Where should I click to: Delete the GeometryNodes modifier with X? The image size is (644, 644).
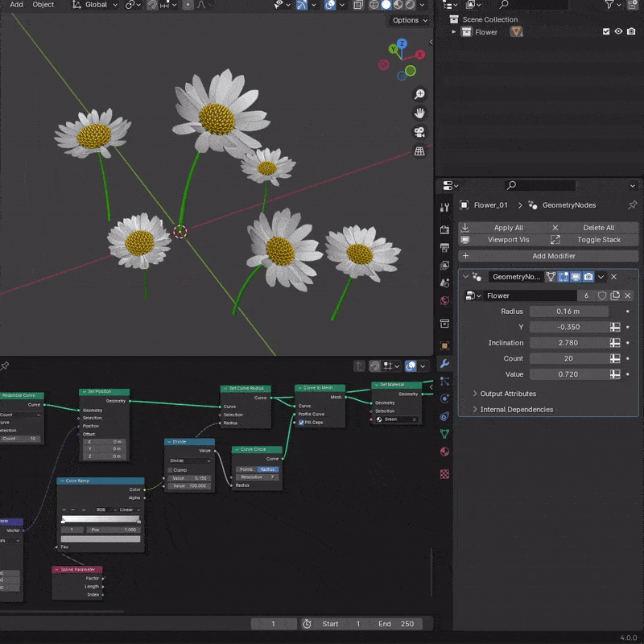pyautogui.click(x=614, y=276)
